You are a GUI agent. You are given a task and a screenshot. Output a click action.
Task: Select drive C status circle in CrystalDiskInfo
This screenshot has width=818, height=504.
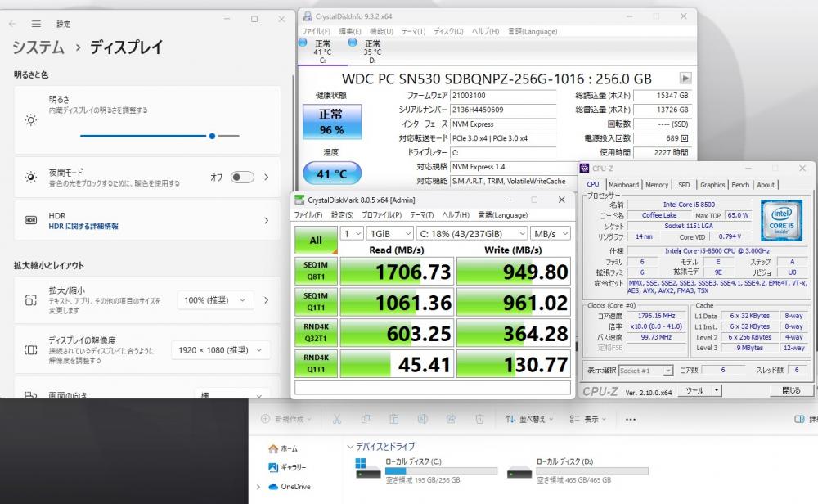click(303, 43)
